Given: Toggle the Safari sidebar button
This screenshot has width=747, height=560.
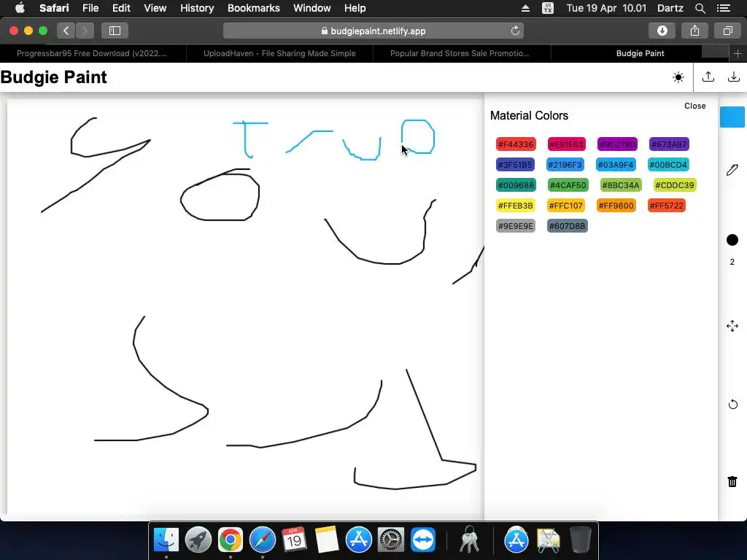Looking at the screenshot, I should tap(115, 31).
